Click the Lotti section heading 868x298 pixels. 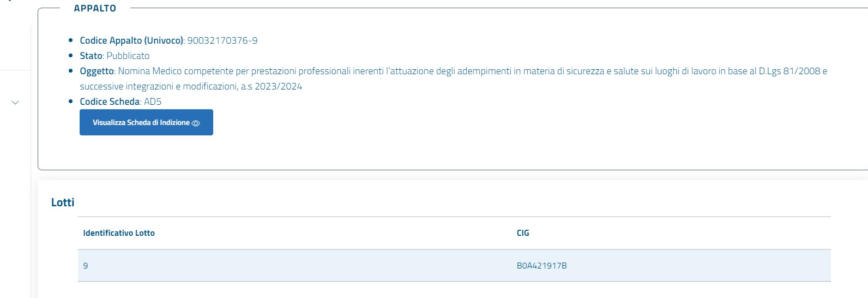coord(63,202)
